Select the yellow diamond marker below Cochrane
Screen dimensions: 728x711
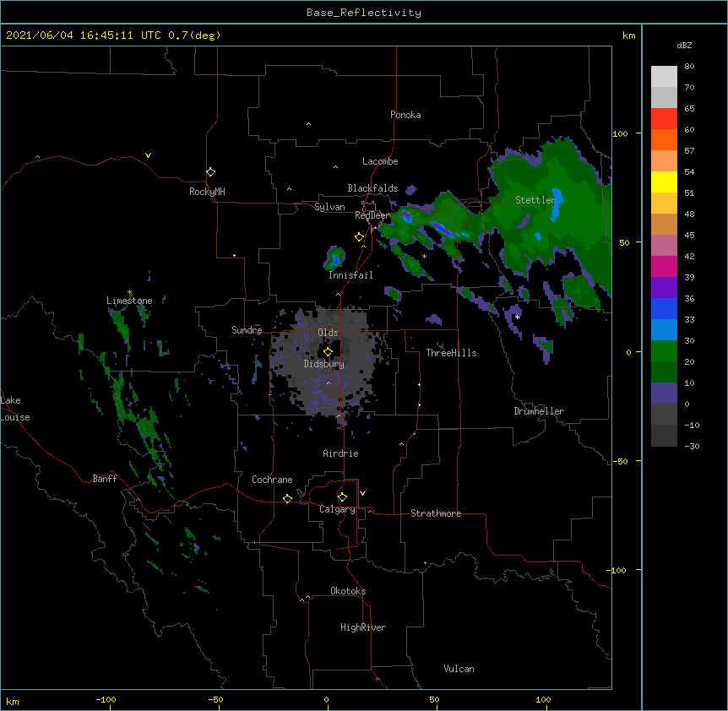click(x=287, y=498)
